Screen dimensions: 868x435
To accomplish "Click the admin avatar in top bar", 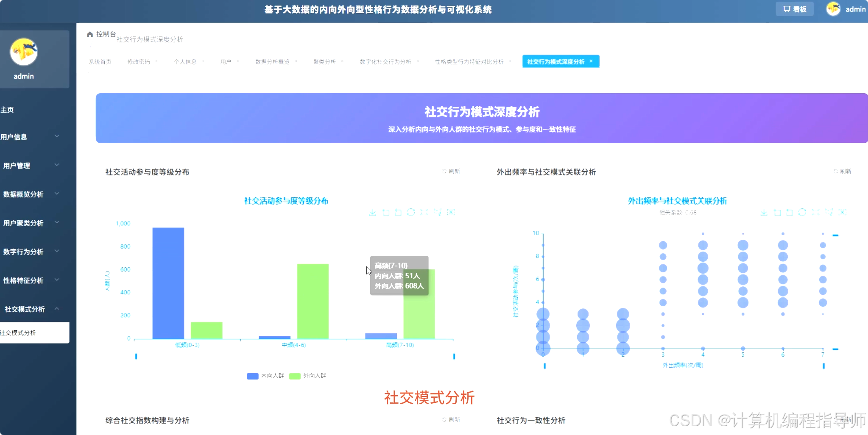I will tap(833, 9).
